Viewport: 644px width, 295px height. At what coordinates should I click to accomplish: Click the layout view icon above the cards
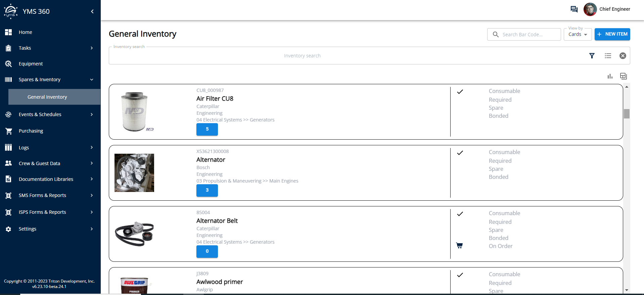point(623,76)
